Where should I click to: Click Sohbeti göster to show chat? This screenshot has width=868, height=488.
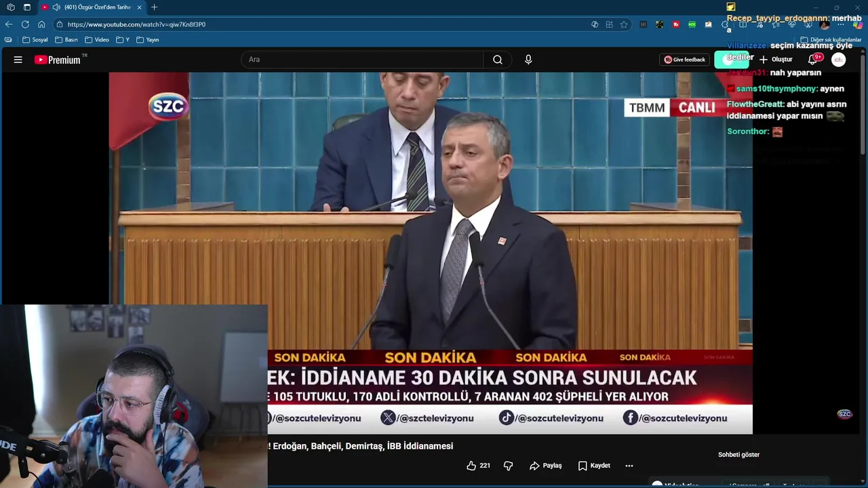738,455
